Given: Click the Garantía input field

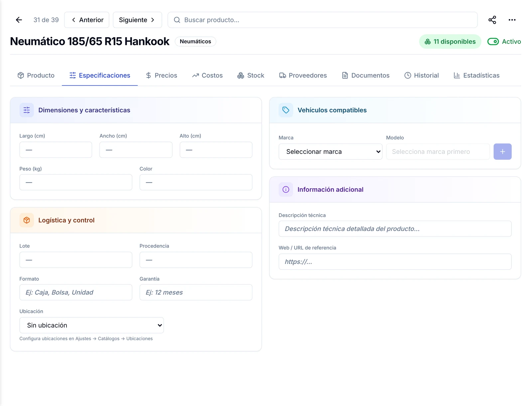Looking at the screenshot, I should coord(196,292).
